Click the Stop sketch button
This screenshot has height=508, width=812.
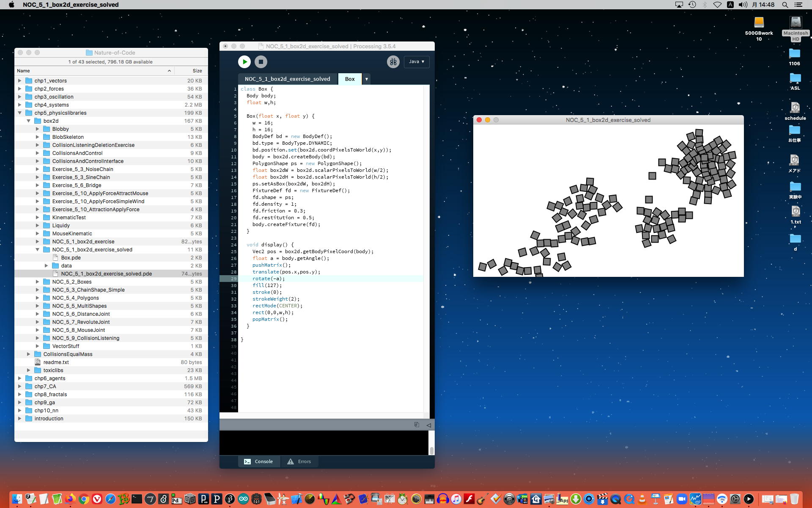(x=261, y=62)
